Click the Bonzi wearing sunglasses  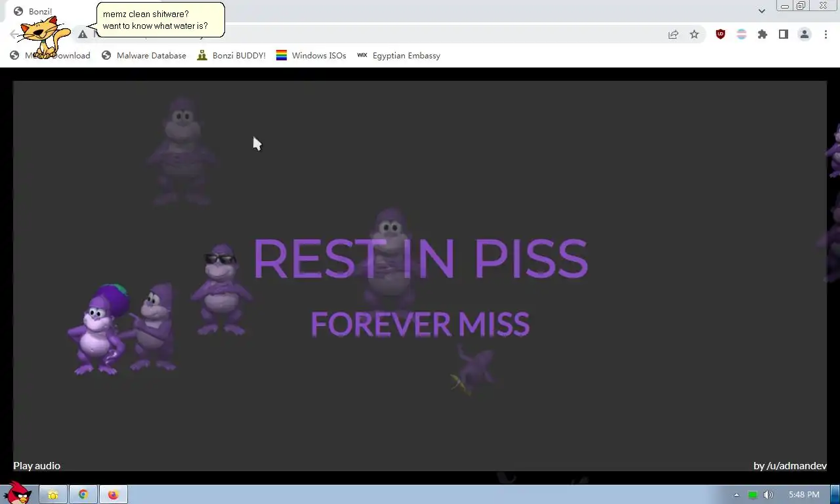point(220,291)
